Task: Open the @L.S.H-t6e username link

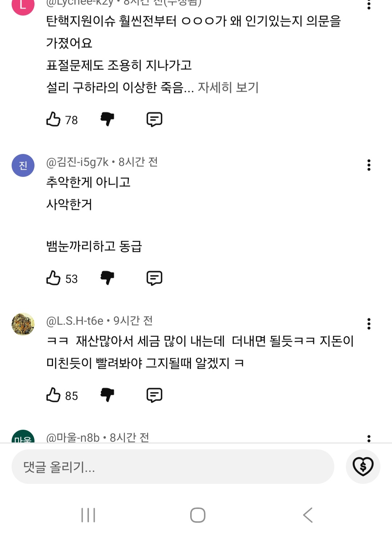Action: click(x=75, y=321)
